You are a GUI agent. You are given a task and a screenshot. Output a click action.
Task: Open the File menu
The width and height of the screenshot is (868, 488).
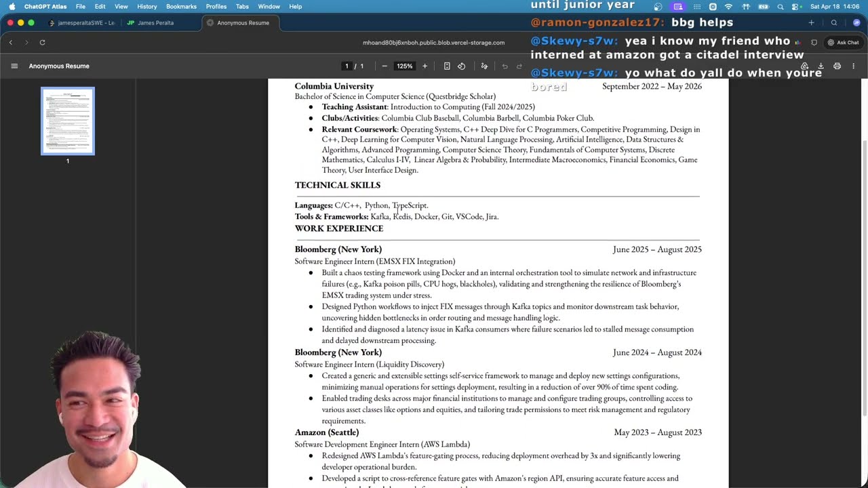point(81,6)
